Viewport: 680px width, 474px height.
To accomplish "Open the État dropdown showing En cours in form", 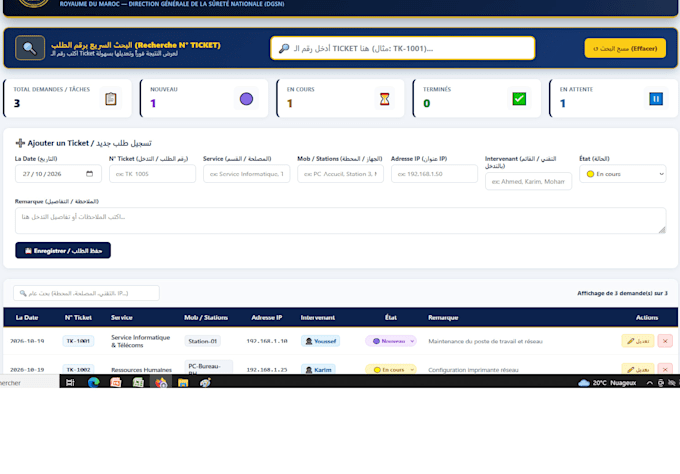I will tap(623, 174).
